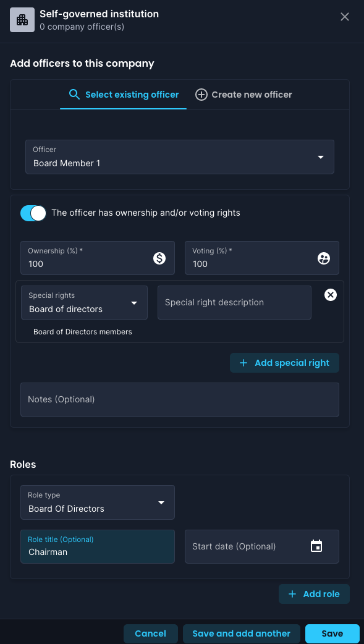
Task: Click the plus icon next to Add role
Action: click(292, 594)
